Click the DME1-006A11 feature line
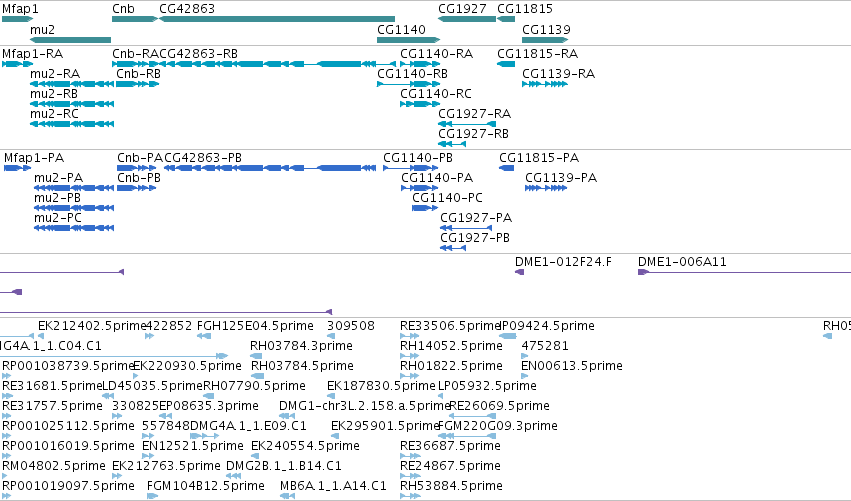Screen dimensions: 851x501 [x=744, y=272]
